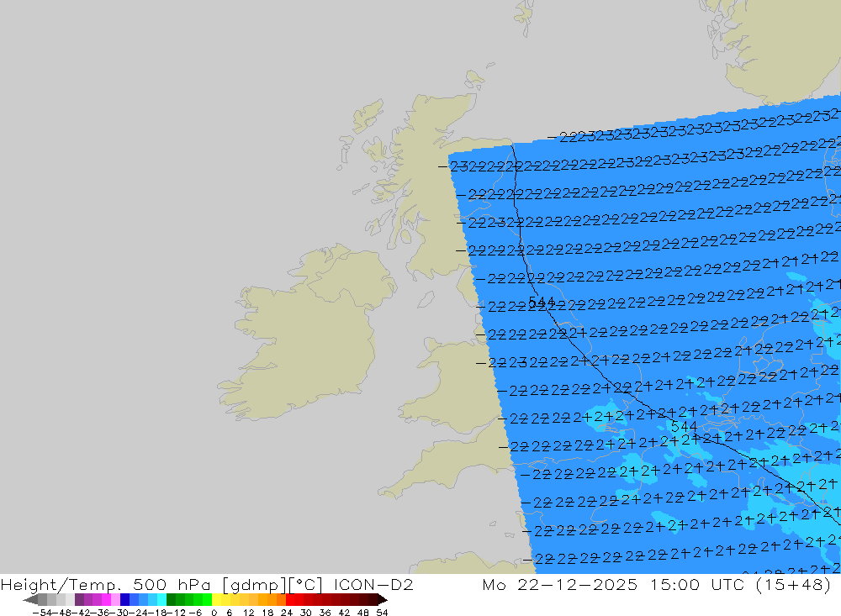Image resolution: width=841 pixels, height=616 pixels.
Task: Click the grey left arrow end of the color scale
Action: click(30, 599)
